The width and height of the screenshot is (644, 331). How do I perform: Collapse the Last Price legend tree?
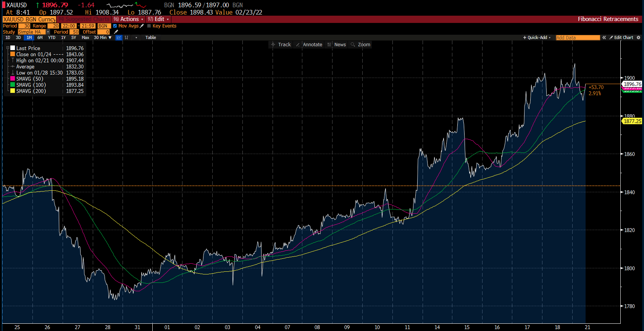point(8,48)
